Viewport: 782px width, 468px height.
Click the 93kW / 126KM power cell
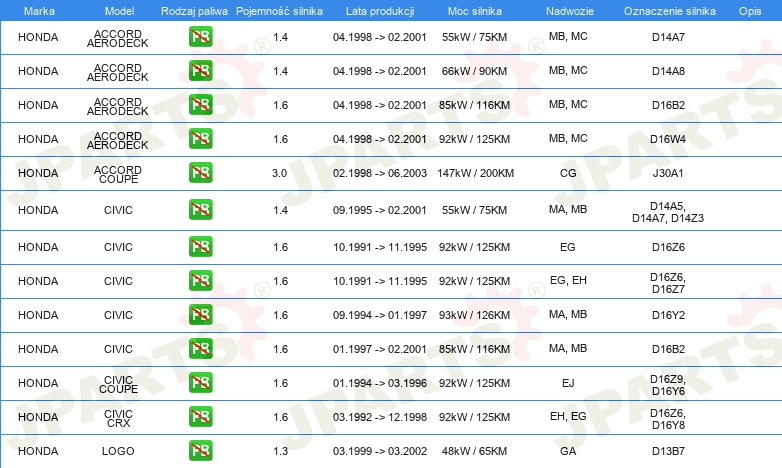474,315
